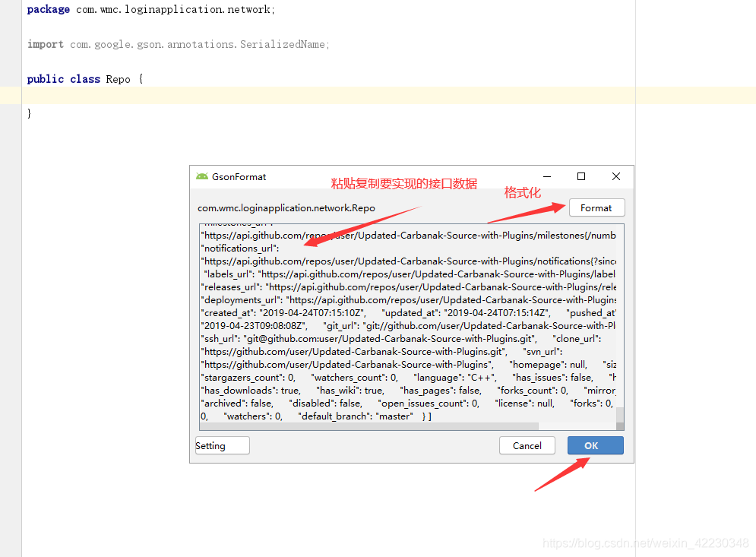Click the "notifications_url": text in JSON area
The width and height of the screenshot is (756, 557).
point(240,248)
